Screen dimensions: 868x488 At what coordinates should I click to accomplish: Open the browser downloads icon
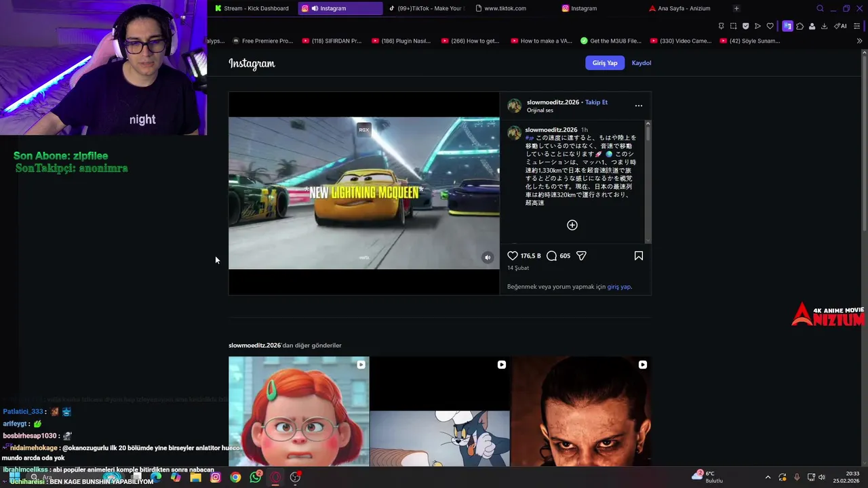[824, 26]
